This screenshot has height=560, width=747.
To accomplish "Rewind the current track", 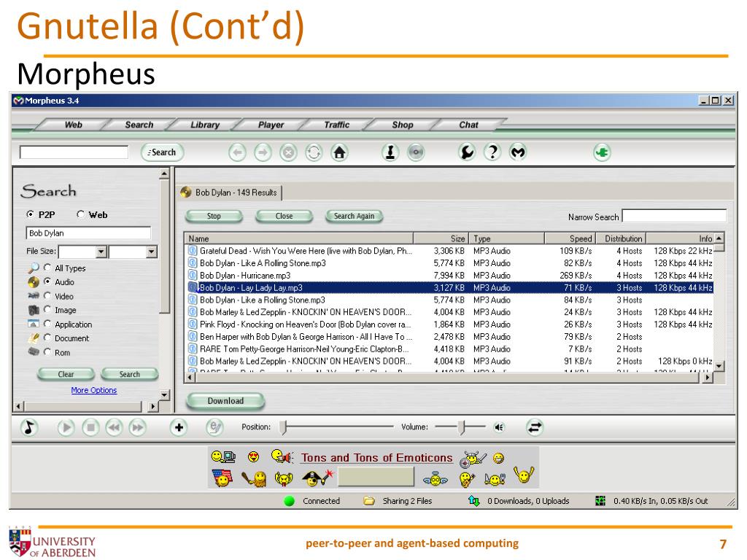I will point(114,427).
